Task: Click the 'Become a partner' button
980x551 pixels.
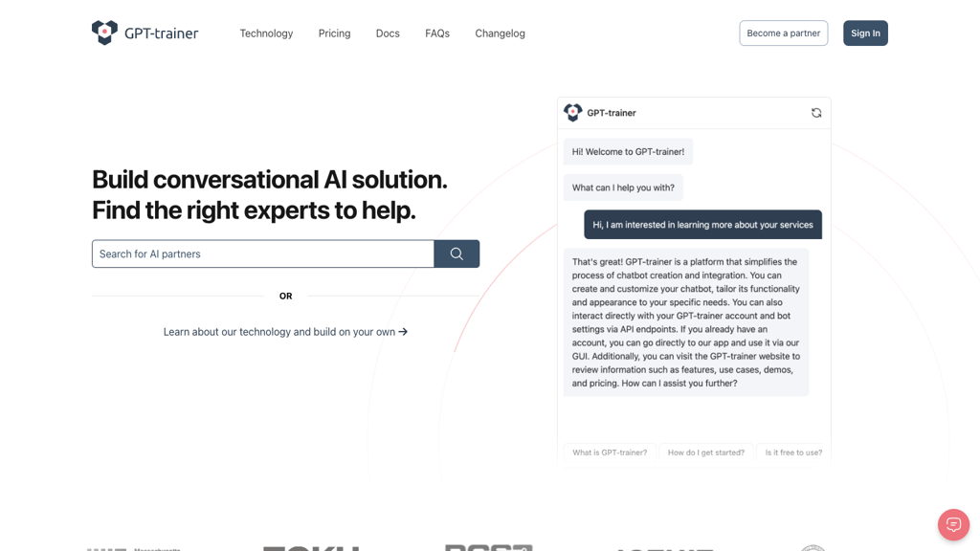Action: pos(783,33)
